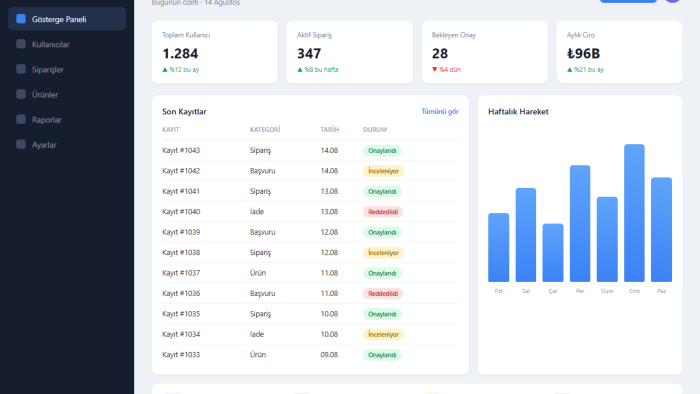The width and height of the screenshot is (700, 394).
Task: Click the 09.08 date cell
Action: click(x=329, y=355)
